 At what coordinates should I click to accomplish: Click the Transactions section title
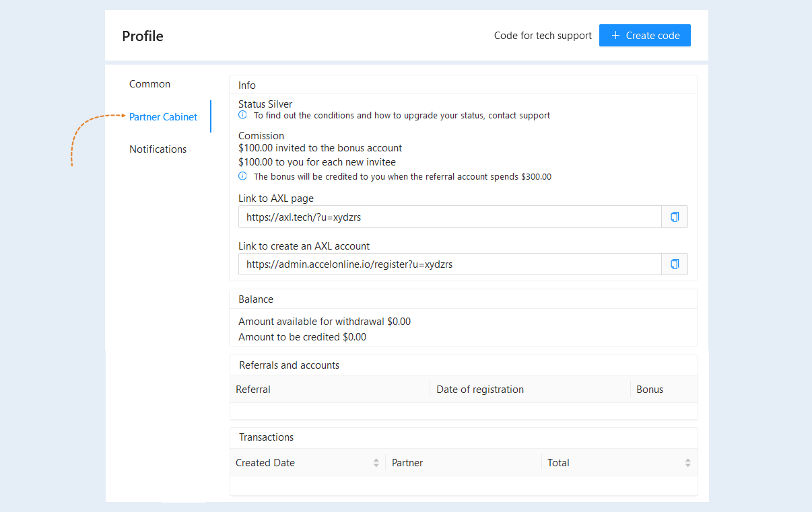point(267,437)
